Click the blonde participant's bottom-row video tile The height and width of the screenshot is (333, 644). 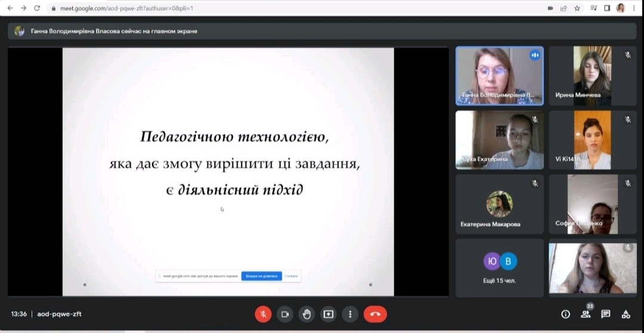[x=593, y=268]
